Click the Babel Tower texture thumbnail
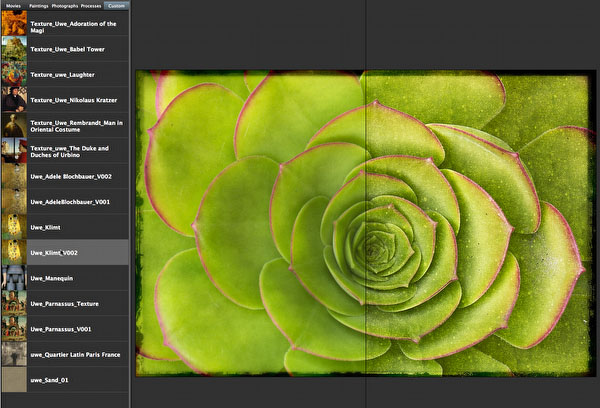 click(x=14, y=49)
